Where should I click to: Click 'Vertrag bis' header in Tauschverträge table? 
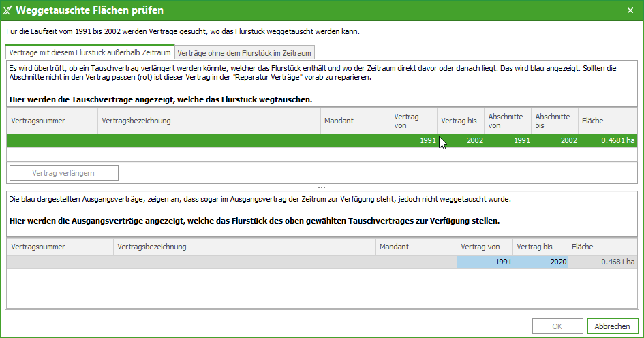coord(460,121)
